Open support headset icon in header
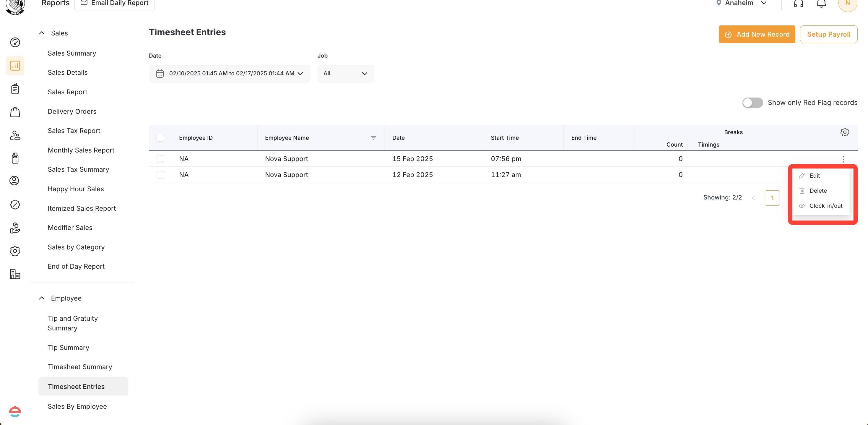The width and height of the screenshot is (868, 425). click(798, 3)
